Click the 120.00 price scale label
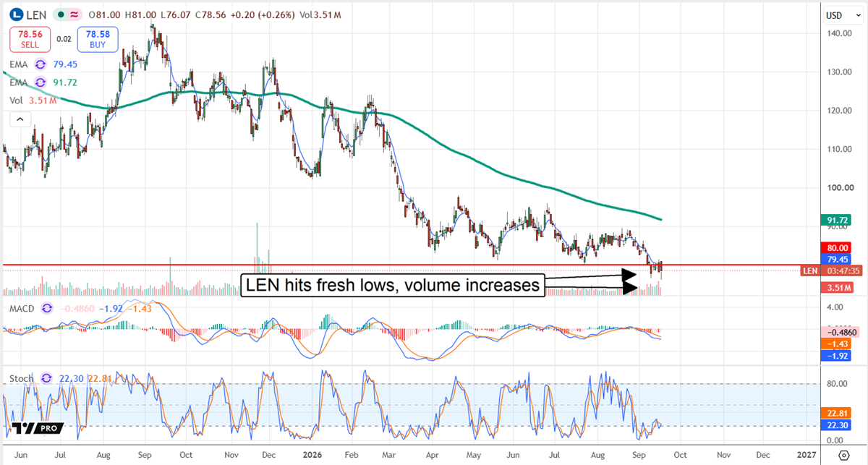868x465 pixels. [x=841, y=111]
